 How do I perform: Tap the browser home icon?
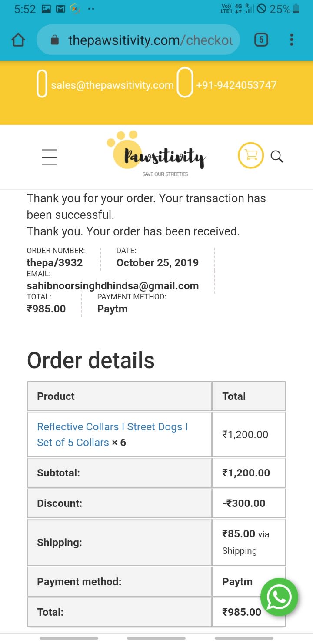pos(18,40)
